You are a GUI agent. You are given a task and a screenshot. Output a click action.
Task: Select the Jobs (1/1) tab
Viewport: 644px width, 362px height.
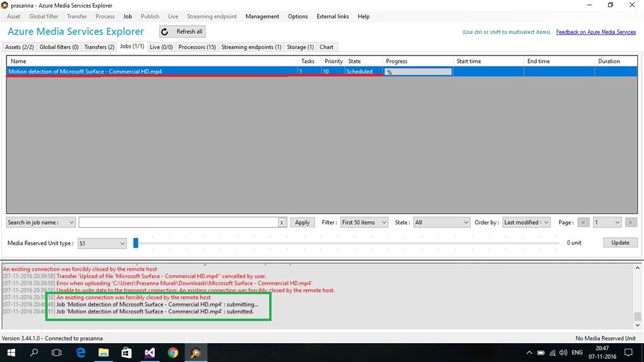tap(132, 46)
